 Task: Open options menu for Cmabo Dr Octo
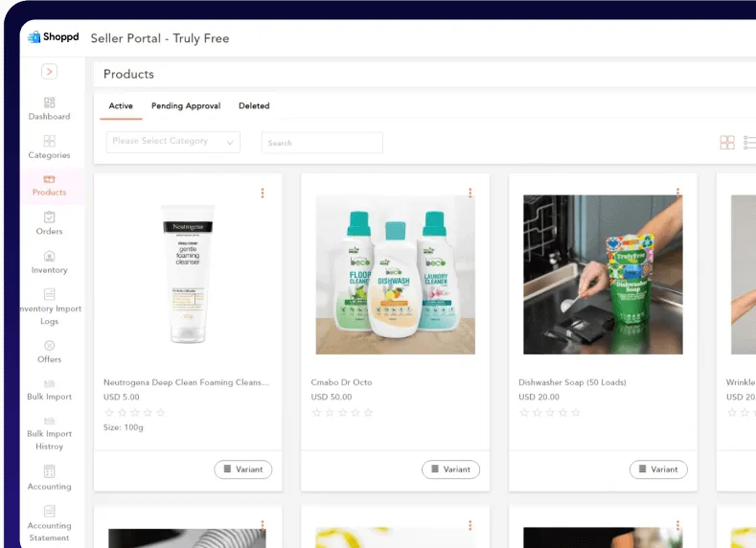(x=470, y=193)
